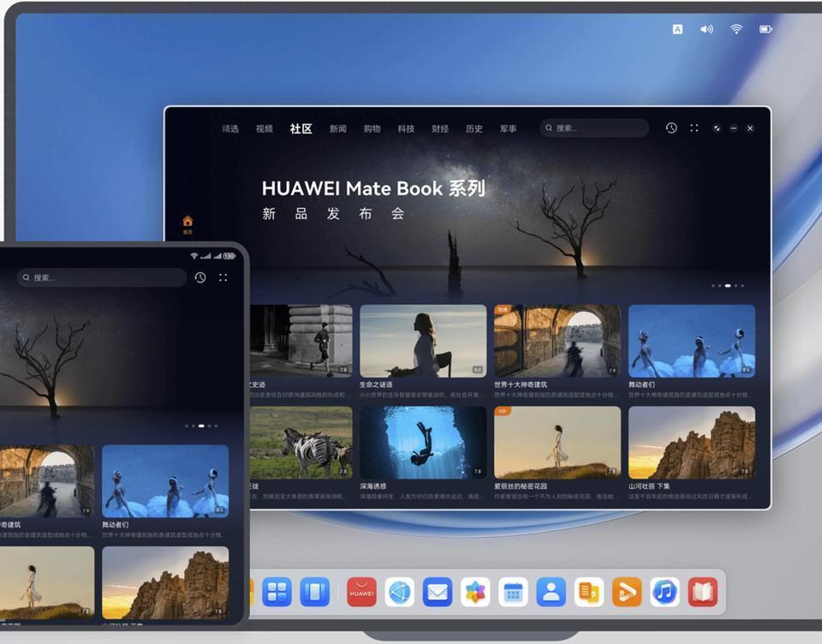This screenshot has height=644, width=822.
Task: Open the blue multi-screen collaboration icon in the dock
Action: [x=315, y=592]
